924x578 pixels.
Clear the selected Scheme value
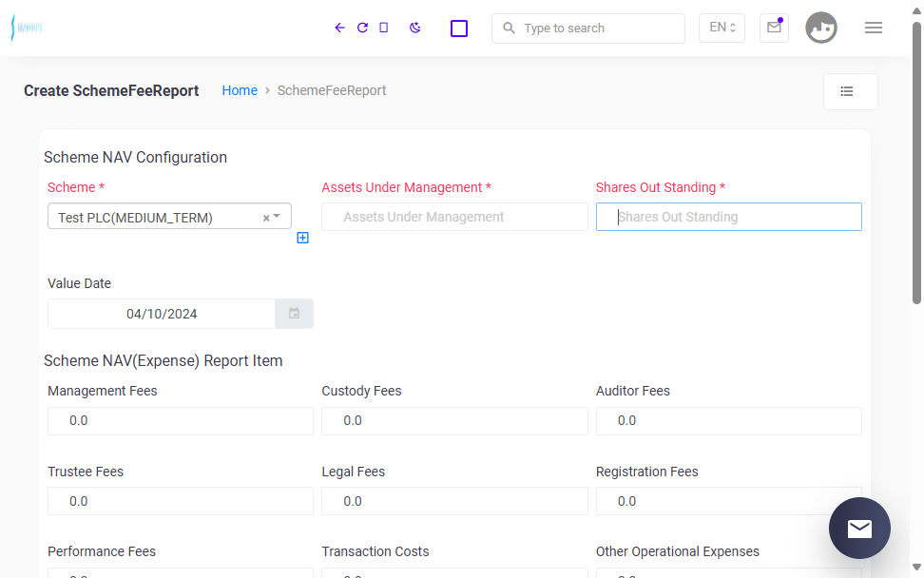tap(266, 218)
